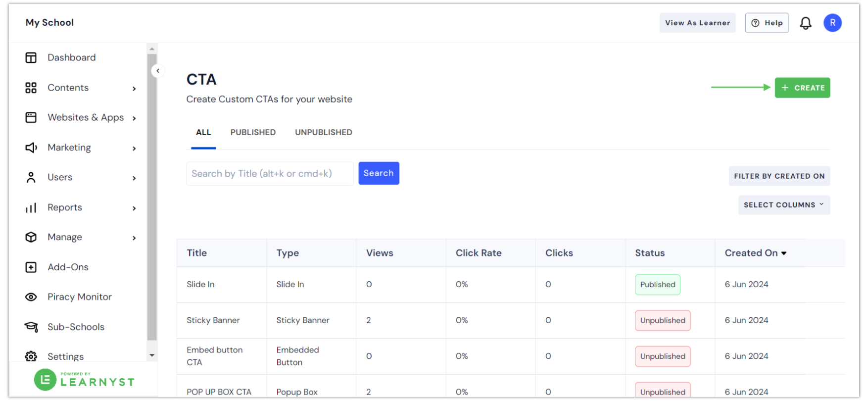Expand the Contents submenu chevron
Viewport: 868px width, 401px height.
tap(134, 89)
